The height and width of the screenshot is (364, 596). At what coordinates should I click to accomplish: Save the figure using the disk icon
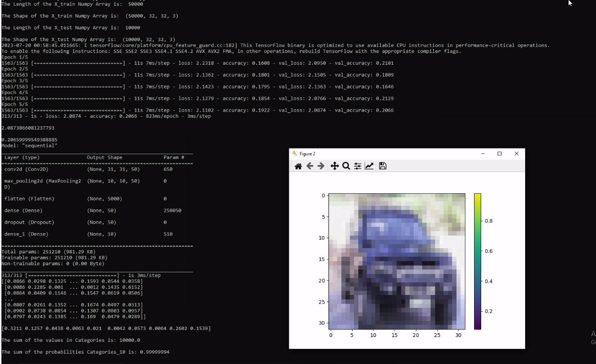coord(383,166)
